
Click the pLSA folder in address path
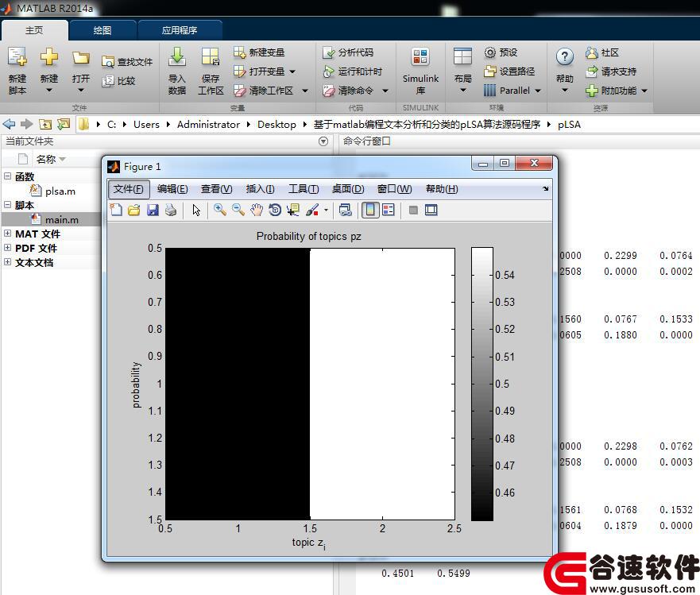(569, 125)
